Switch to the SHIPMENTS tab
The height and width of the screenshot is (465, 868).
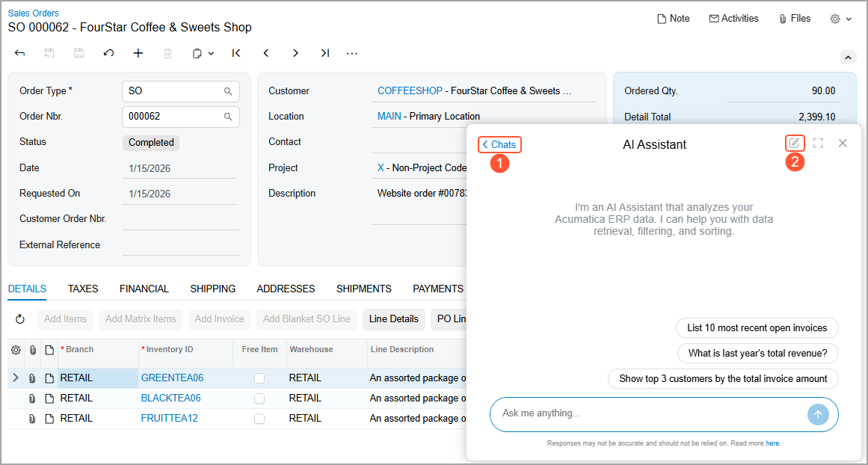pyautogui.click(x=363, y=289)
